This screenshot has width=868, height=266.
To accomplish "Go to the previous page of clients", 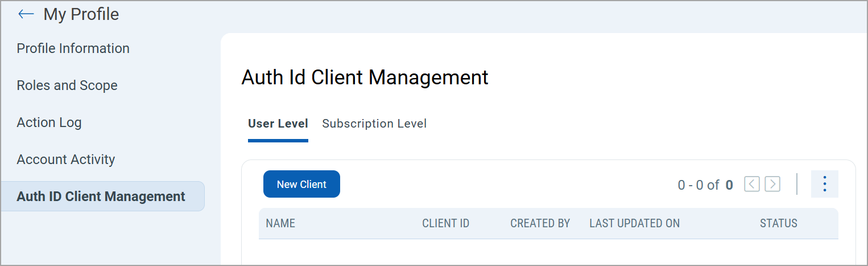I will click(x=752, y=184).
